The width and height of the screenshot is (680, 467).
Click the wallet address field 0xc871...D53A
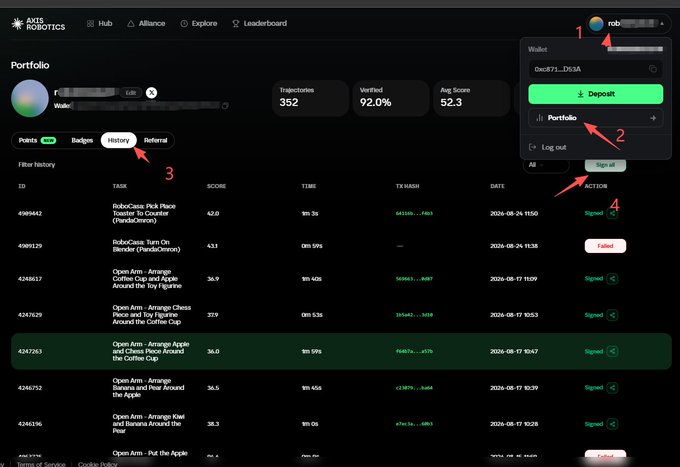[x=595, y=69]
